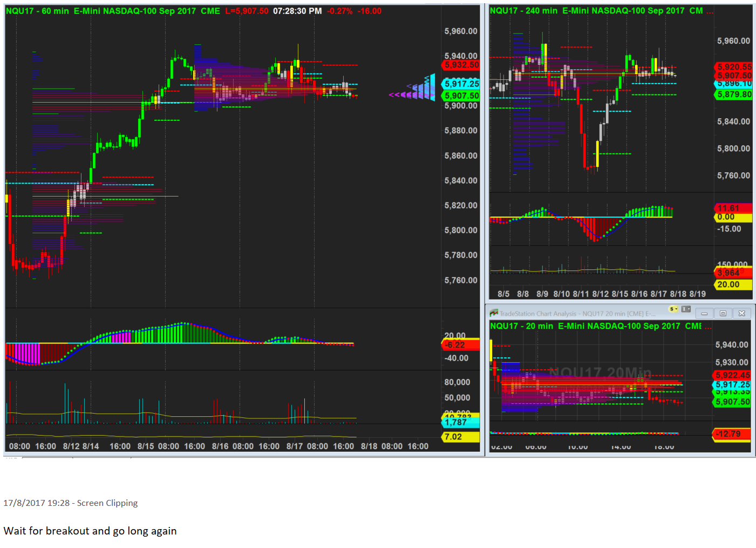Minimize the NQU17 20 min chart window
Screen dimensions: 756x548
pyautogui.click(x=704, y=313)
